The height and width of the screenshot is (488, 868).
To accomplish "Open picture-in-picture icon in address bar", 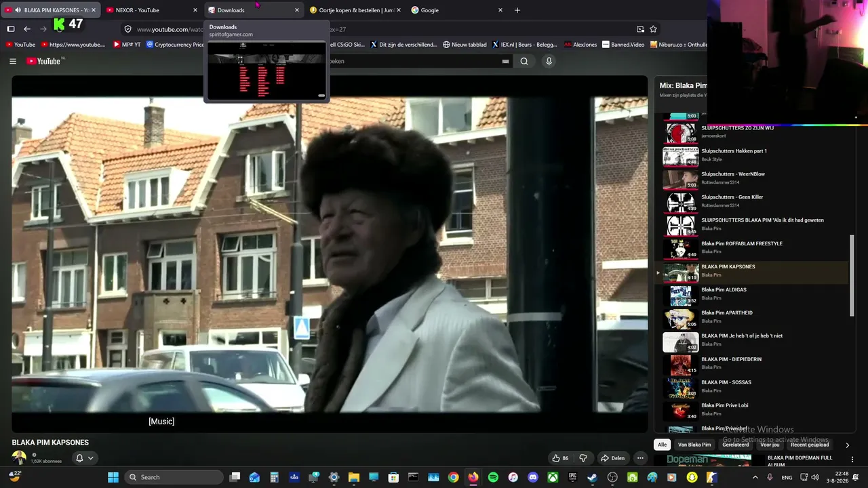I will tap(640, 29).
